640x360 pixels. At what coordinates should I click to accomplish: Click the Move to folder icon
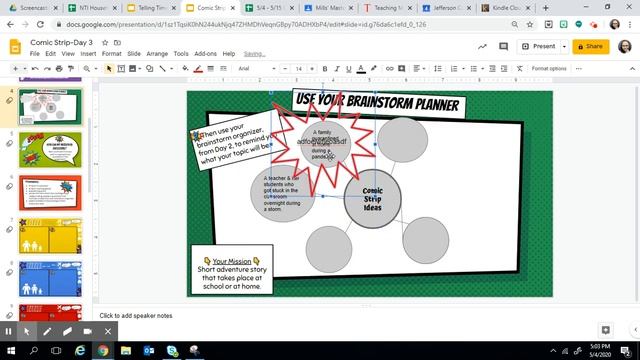(118, 42)
